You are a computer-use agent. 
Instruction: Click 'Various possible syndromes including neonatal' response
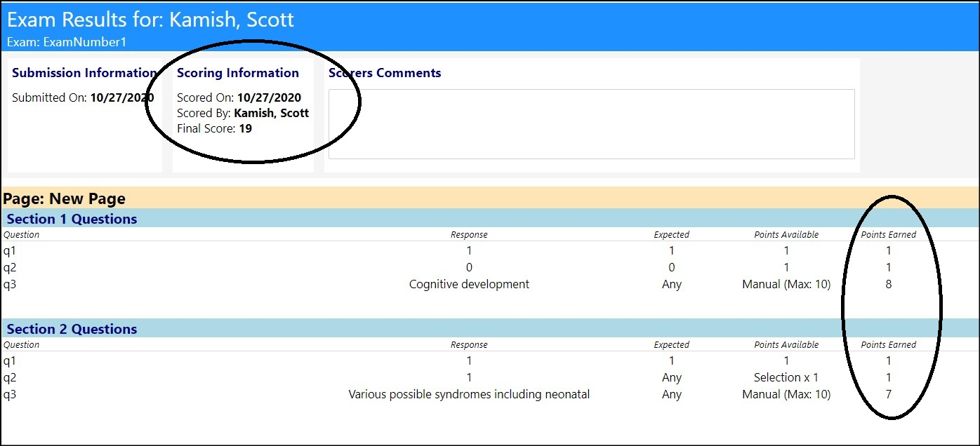point(469,394)
